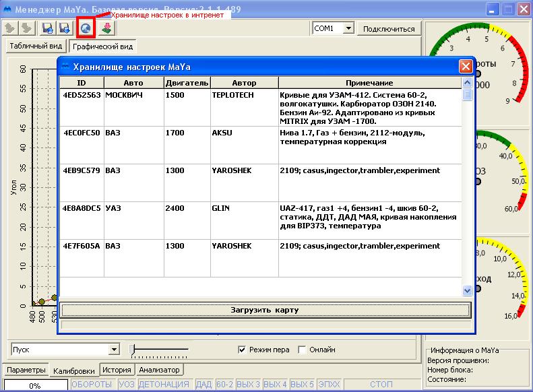Click the first floppy disk toolbar icon

[48, 28]
